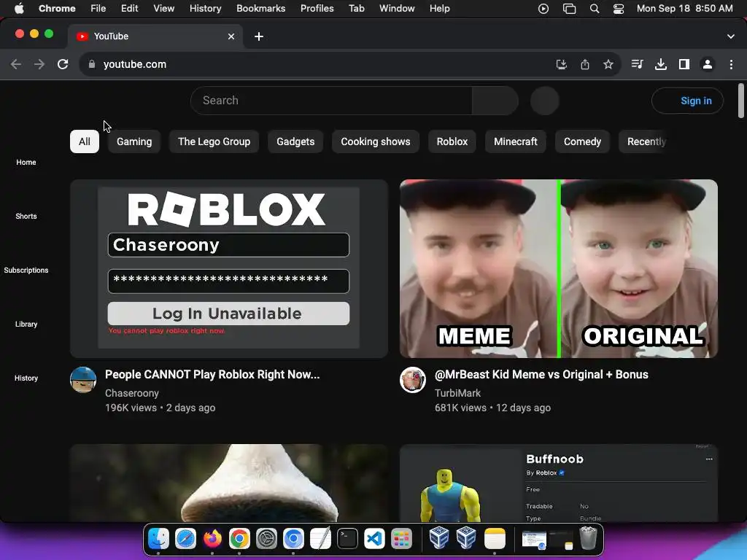Select the All filter chip
Image resolution: width=747 pixels, height=560 pixels.
(85, 141)
